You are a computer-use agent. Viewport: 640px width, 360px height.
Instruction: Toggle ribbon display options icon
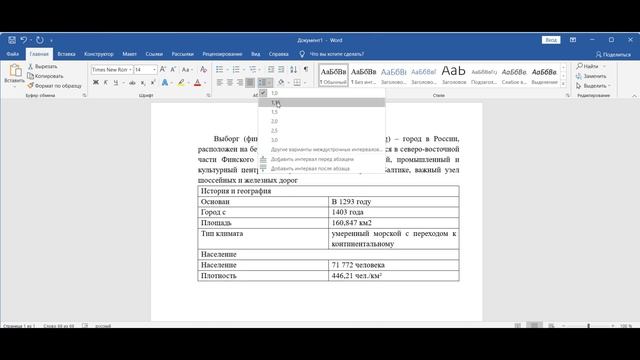point(573,40)
